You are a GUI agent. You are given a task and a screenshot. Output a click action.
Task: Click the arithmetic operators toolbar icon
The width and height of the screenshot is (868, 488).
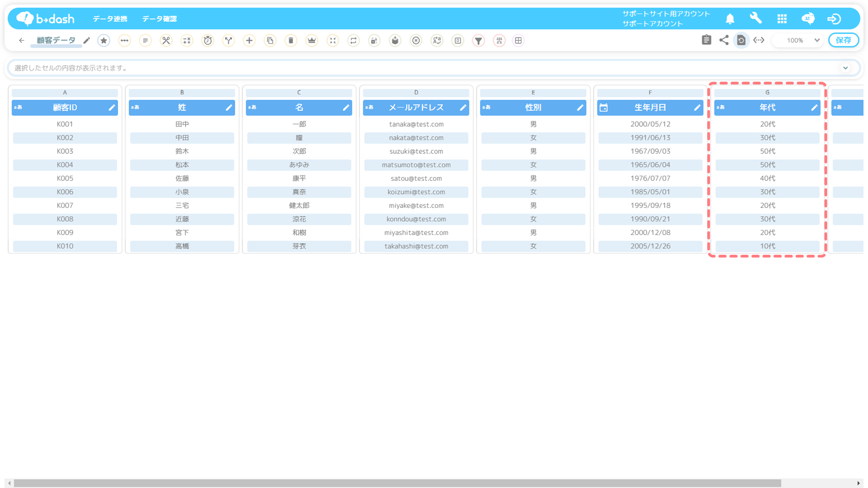pos(187,40)
